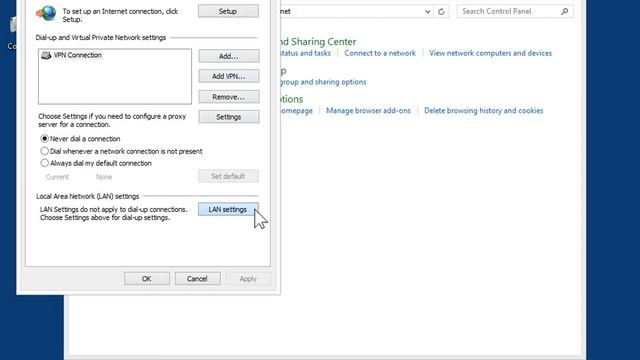Open Network and Sharing Center heading link
The image size is (640, 360).
pos(318,42)
